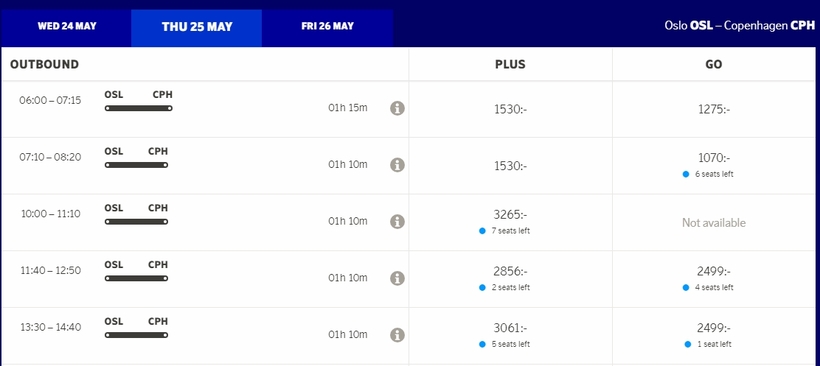The image size is (820, 366).
Task: Choose PLUS fare 1530 for 06:00 flight
Action: click(x=510, y=110)
